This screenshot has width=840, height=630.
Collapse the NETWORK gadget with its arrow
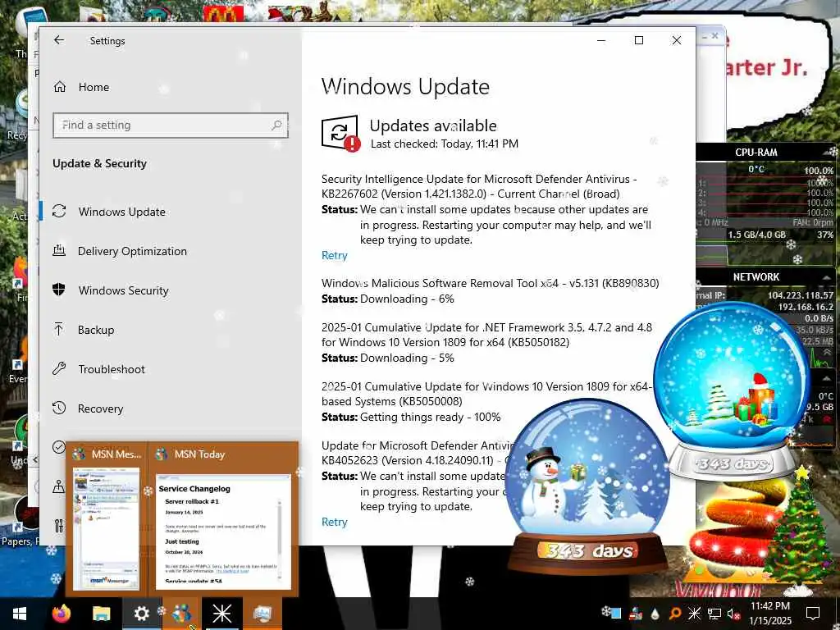(828, 276)
